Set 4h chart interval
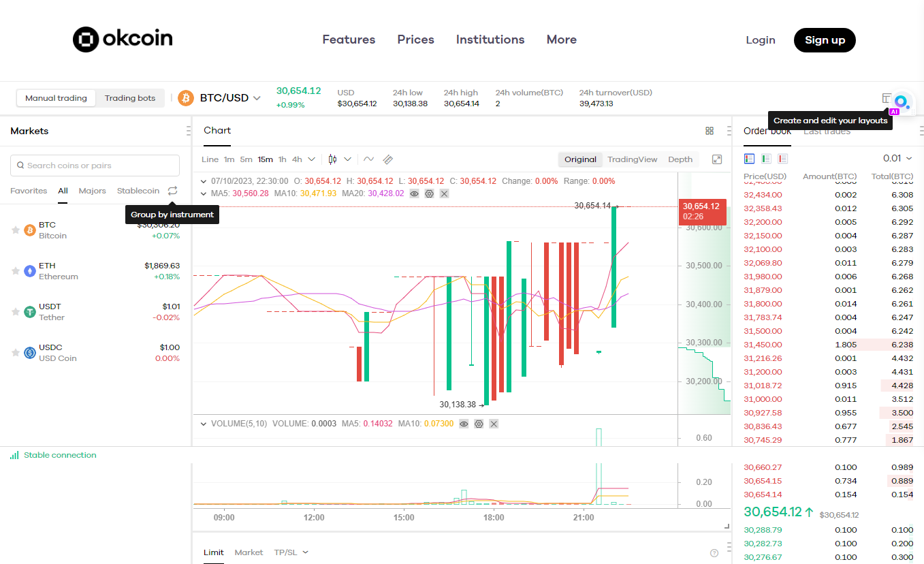Image resolution: width=924 pixels, height=564 pixels. tap(297, 159)
